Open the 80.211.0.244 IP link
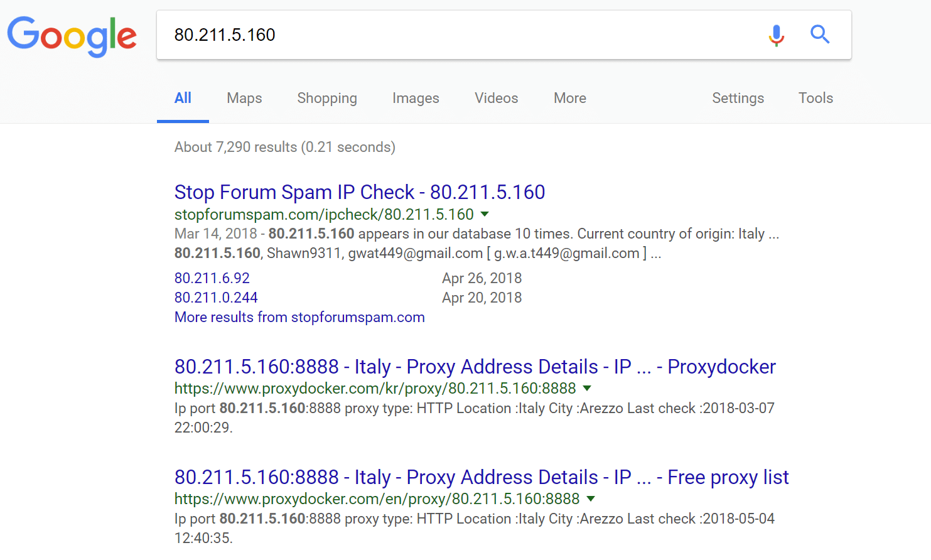The height and width of the screenshot is (560, 931). [x=216, y=297]
